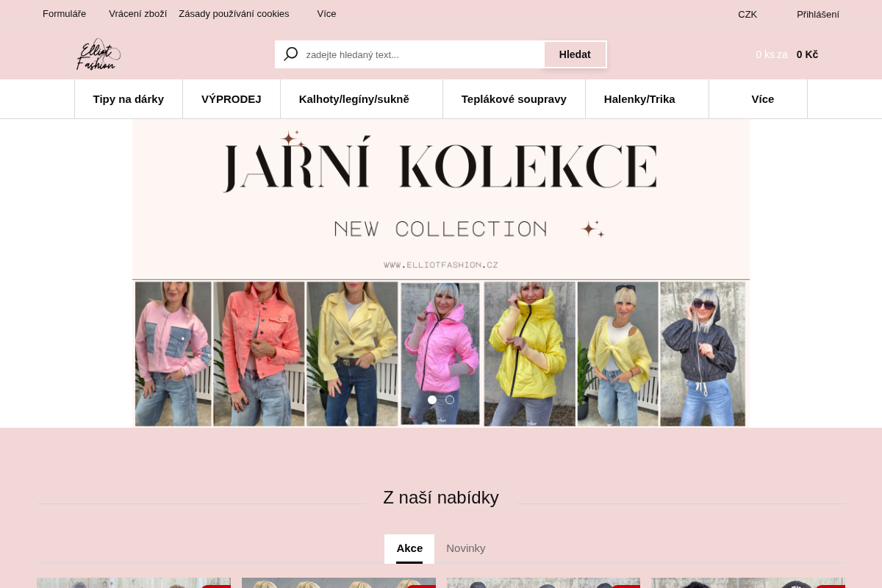This screenshot has height=588, width=882.
Task: Open the Teplákové soupravy category
Action: (x=514, y=99)
